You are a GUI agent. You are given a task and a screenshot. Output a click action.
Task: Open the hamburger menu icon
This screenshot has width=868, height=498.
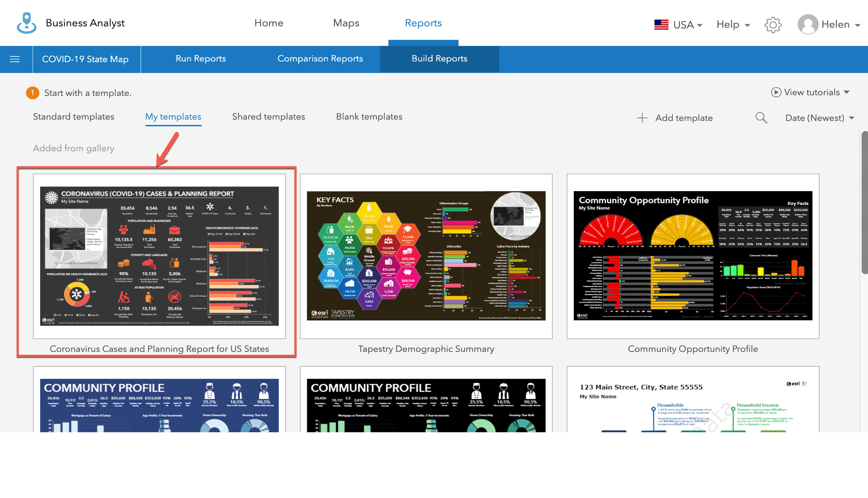[x=15, y=59]
